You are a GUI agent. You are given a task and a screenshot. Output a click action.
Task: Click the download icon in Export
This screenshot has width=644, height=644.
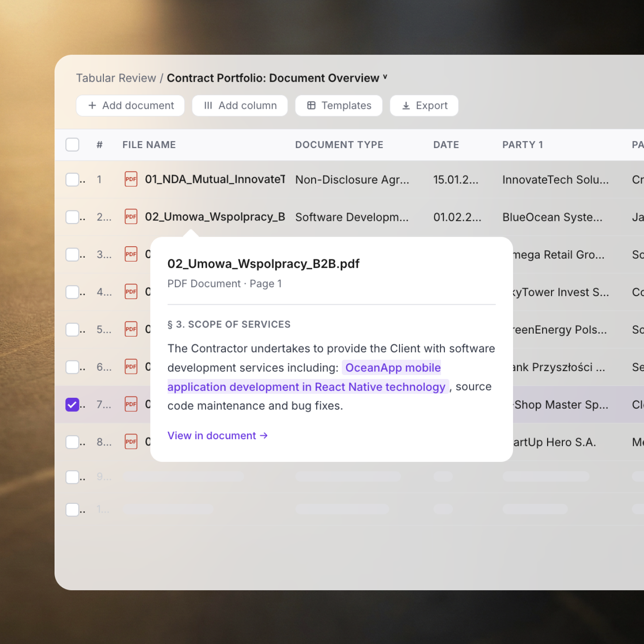406,106
